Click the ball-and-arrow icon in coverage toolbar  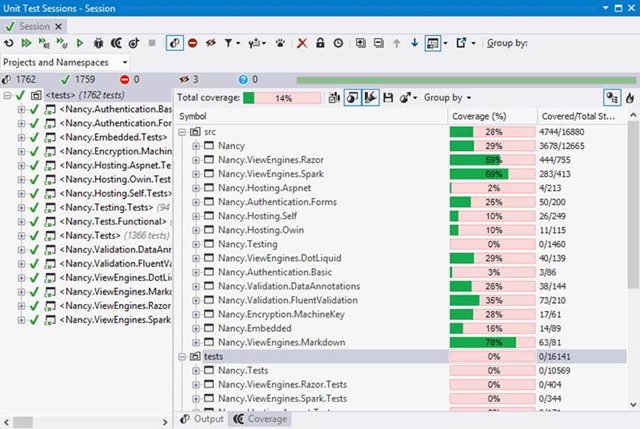click(405, 98)
